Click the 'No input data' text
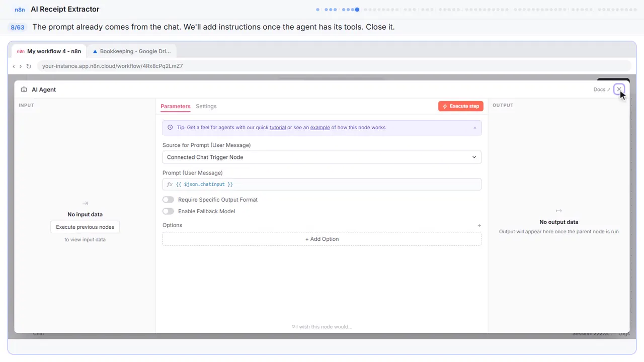 point(85,215)
